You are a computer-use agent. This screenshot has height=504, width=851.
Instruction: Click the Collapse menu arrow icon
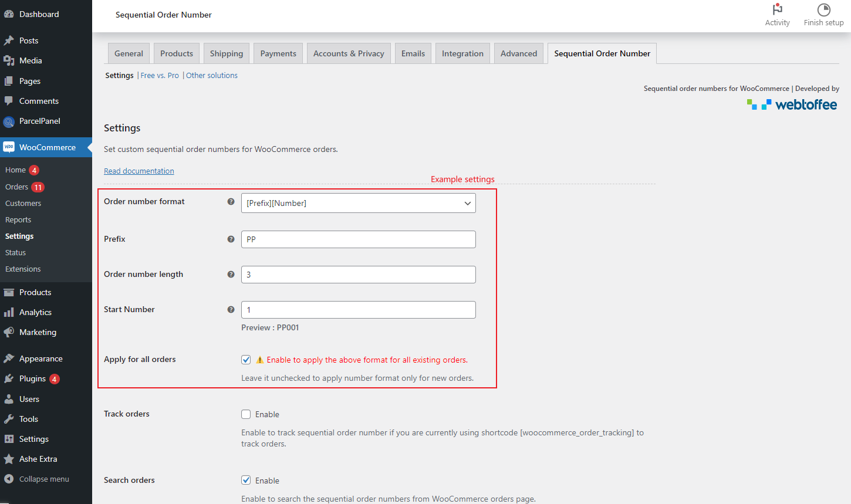(9, 479)
